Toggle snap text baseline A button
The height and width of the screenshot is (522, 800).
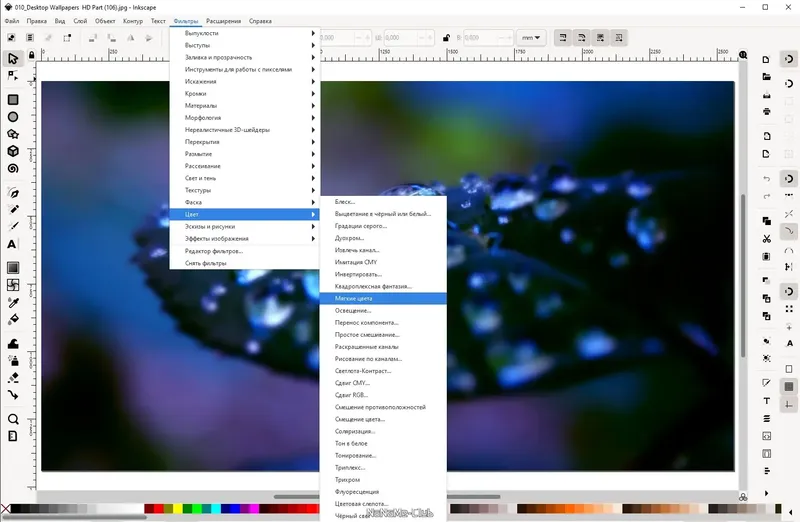tap(789, 343)
